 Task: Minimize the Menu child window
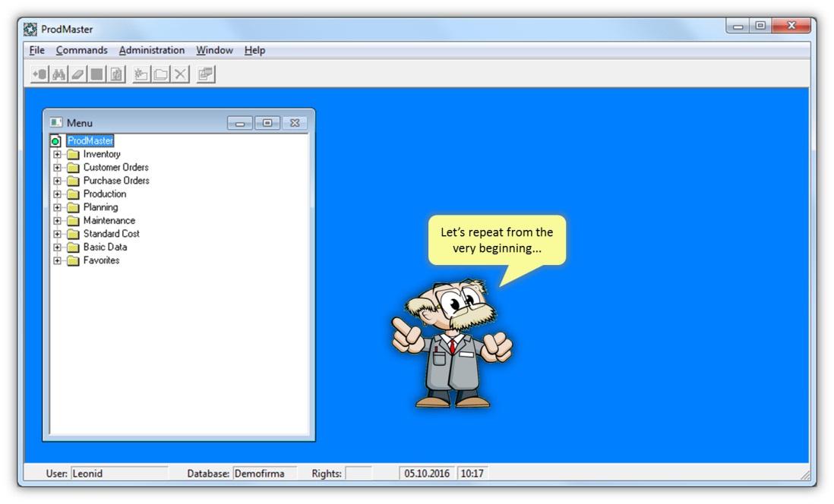240,123
